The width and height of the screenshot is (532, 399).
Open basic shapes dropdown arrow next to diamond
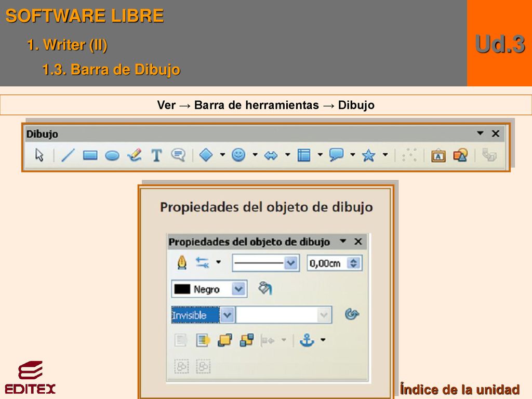click(x=222, y=155)
